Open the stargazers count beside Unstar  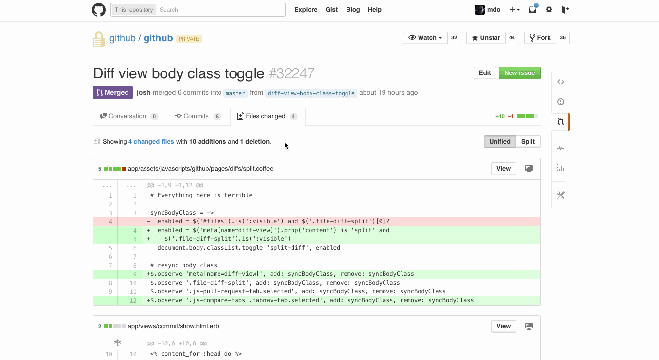pos(511,38)
